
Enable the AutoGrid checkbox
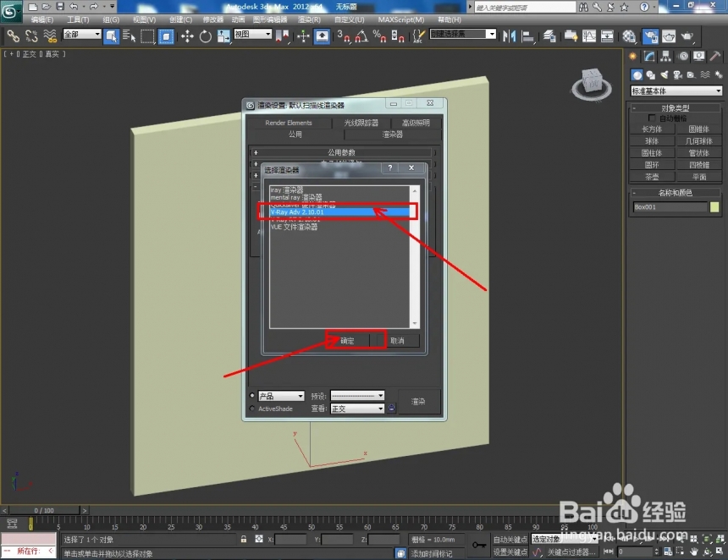pos(652,118)
